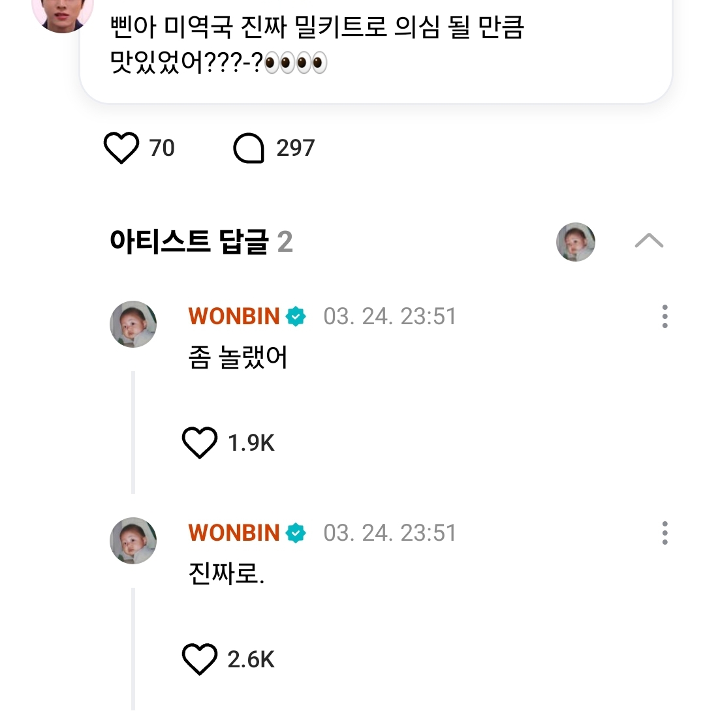Open the more options menu for the '좀 놀랐어' reply
Image resolution: width=705 pixels, height=728 pixels.
665,316
